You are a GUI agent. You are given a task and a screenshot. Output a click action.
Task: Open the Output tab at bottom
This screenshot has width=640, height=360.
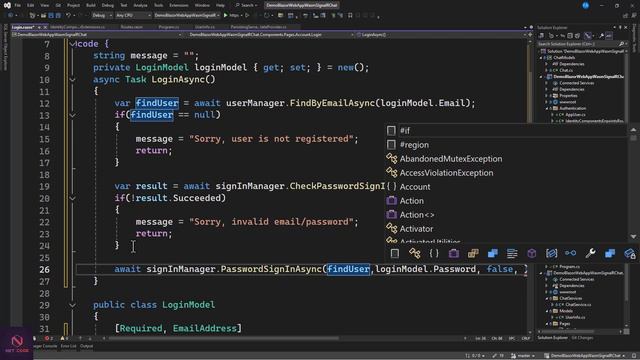(86, 346)
